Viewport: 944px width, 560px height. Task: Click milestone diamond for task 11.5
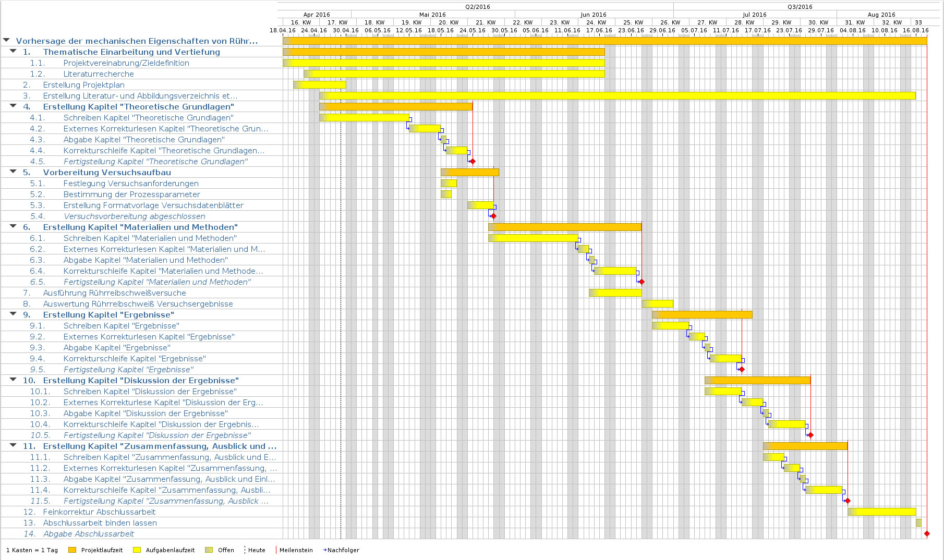(x=848, y=501)
